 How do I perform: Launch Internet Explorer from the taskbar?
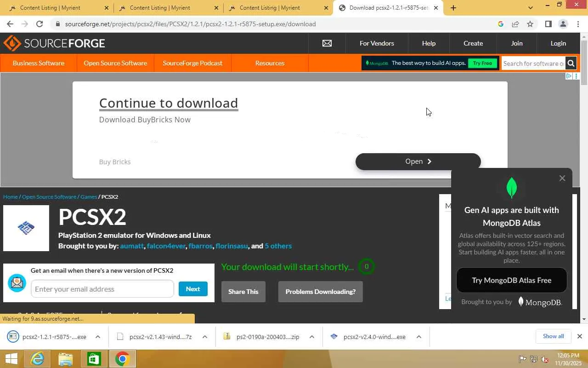pos(37,359)
